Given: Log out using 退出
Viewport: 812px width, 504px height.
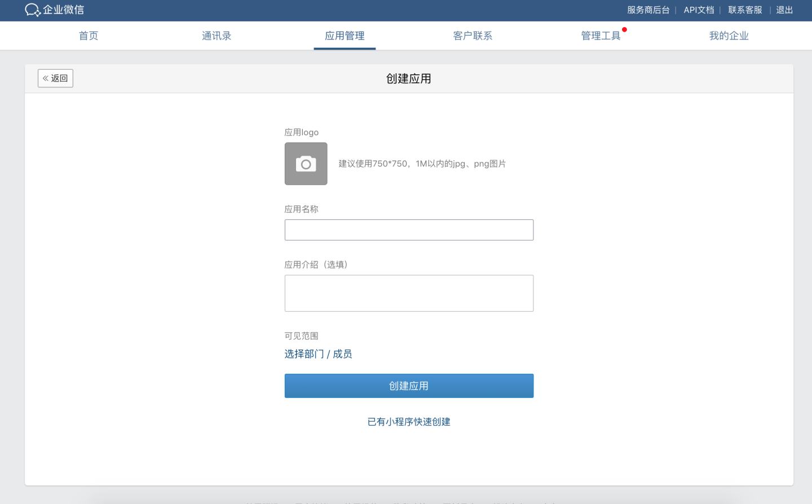Looking at the screenshot, I should (x=784, y=10).
